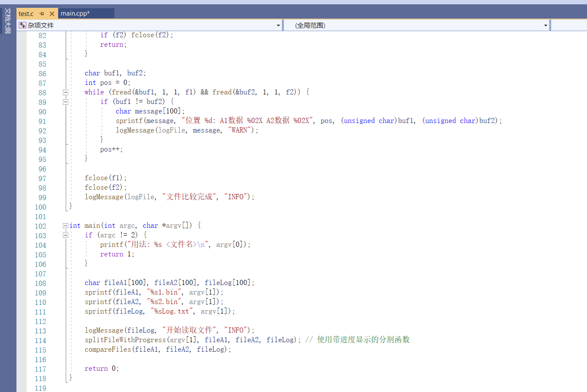Click the "%sLog.txt" string on line 111

[172, 311]
